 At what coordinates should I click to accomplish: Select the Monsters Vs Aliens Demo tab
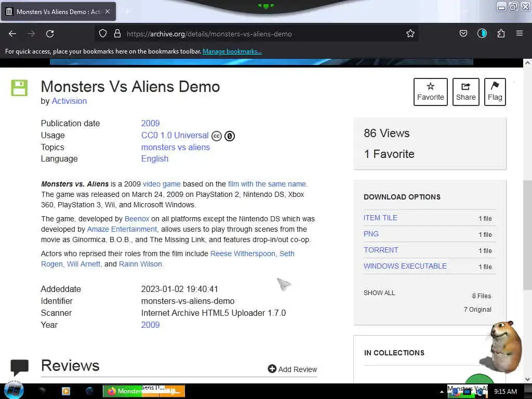pos(58,11)
